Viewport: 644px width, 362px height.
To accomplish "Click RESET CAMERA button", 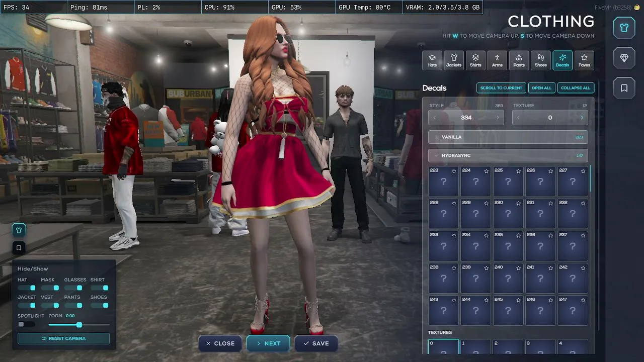I will 63,338.
